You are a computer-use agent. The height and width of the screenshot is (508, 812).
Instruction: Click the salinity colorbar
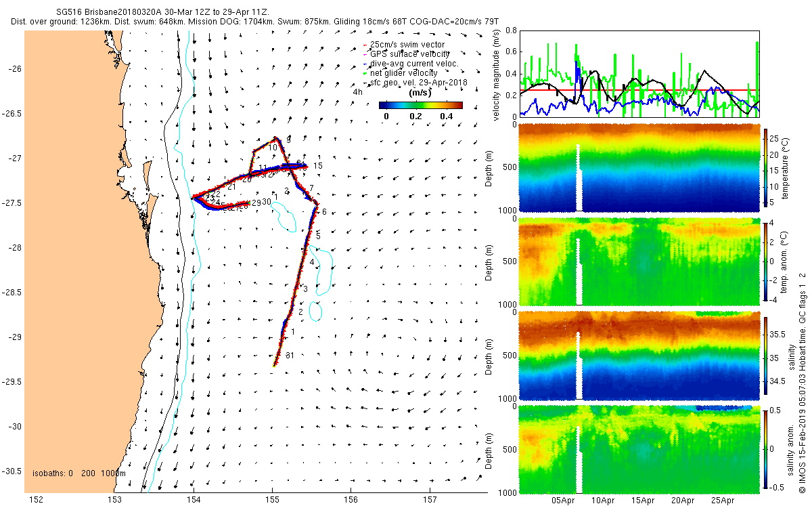pyautogui.click(x=767, y=355)
